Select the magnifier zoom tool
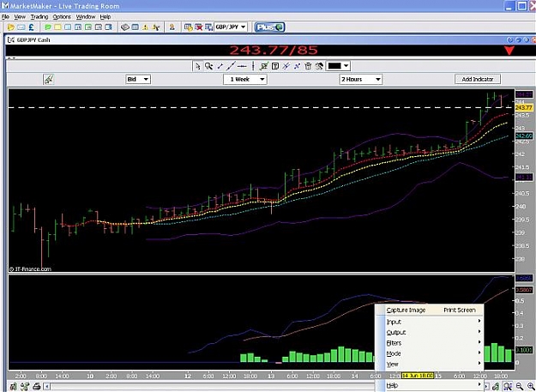The width and height of the screenshot is (536, 392). tap(208, 66)
